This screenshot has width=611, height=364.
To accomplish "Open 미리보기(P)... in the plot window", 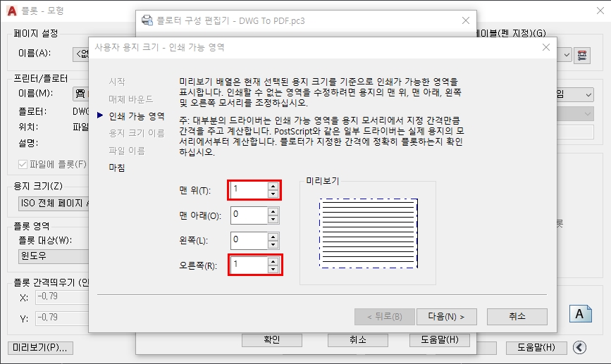I will coord(40,348).
